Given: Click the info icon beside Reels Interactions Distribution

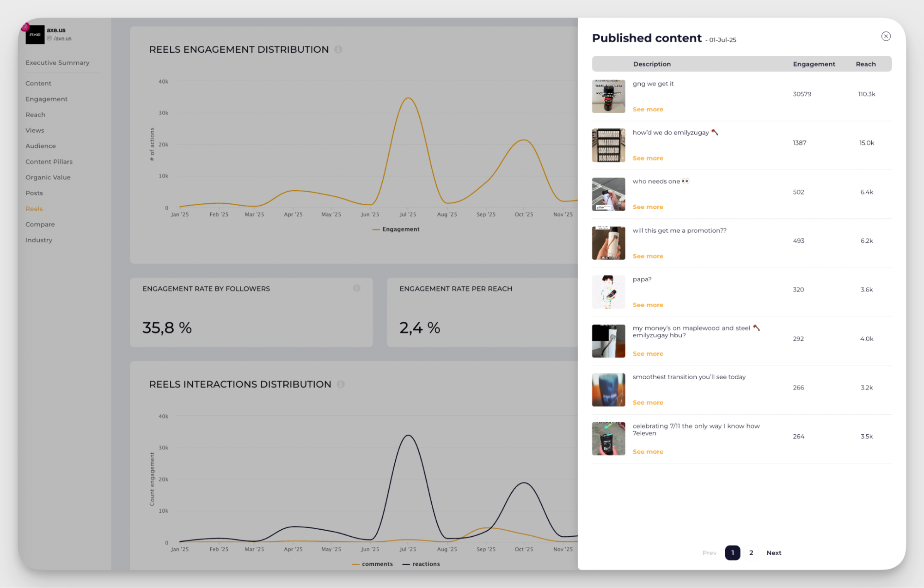Looking at the screenshot, I should pyautogui.click(x=341, y=384).
